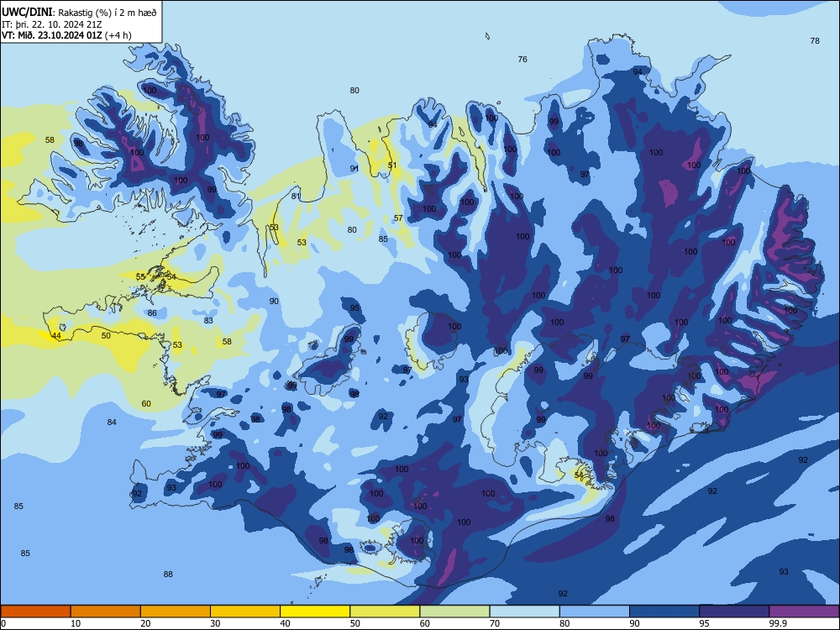Select the deep indigo 95–99.9 legend swatch

pos(734,612)
